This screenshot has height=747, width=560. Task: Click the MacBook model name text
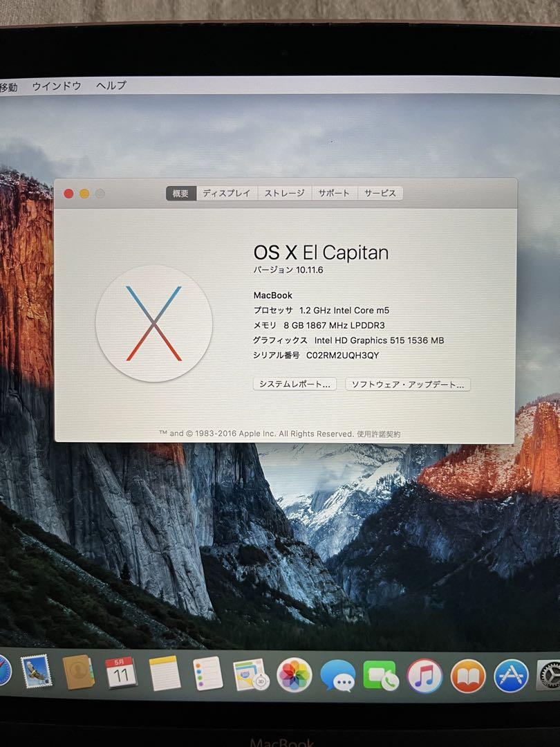273,295
